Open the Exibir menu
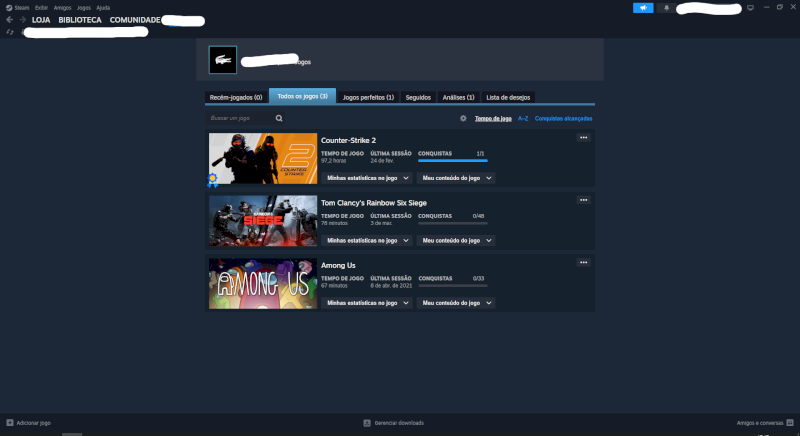Screen dimensions: 800x436 [41, 8]
